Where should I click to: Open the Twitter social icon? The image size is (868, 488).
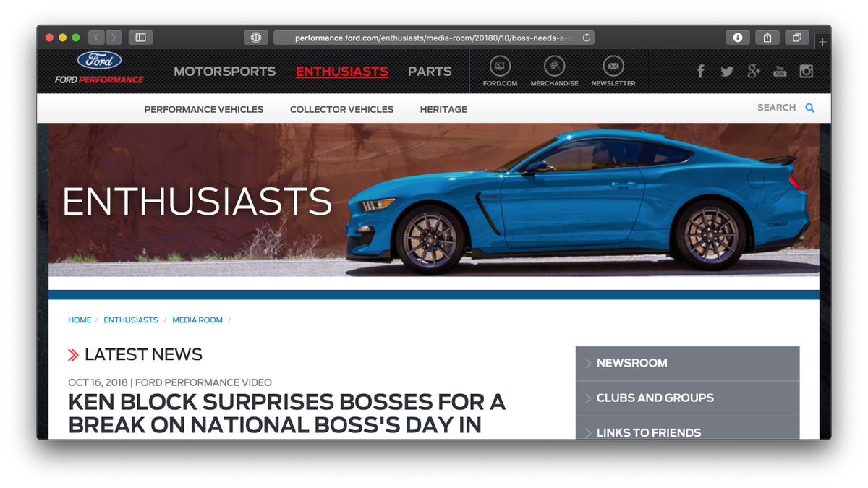click(x=727, y=71)
